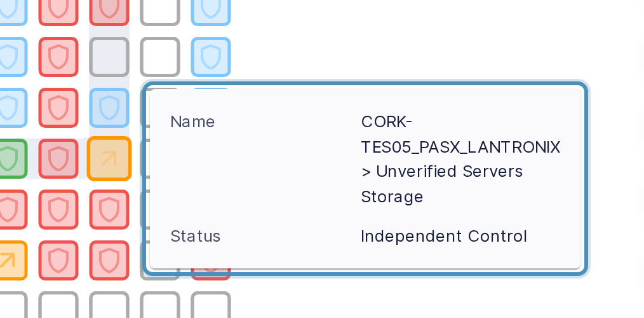Click the red shield cell directly below the selected orange arrow

(109, 209)
